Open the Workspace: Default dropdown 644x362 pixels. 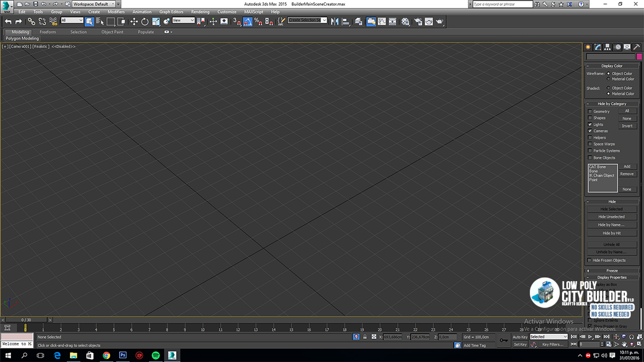click(93, 4)
